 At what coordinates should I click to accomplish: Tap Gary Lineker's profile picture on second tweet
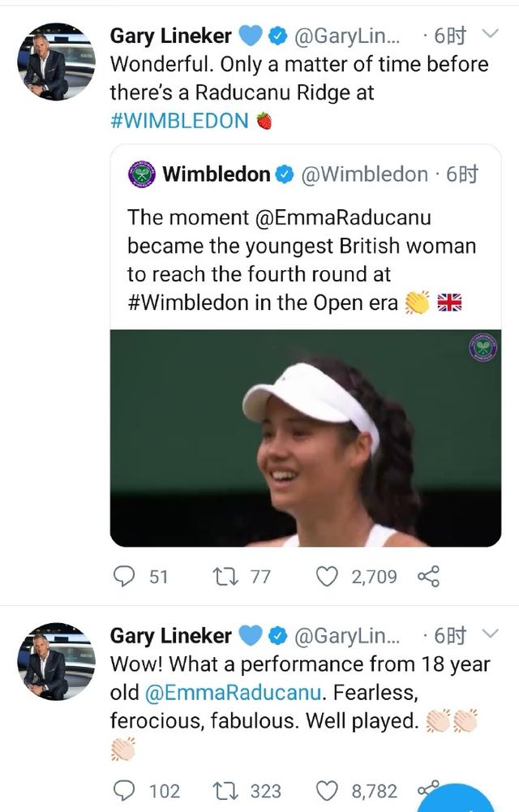pyautogui.click(x=56, y=661)
